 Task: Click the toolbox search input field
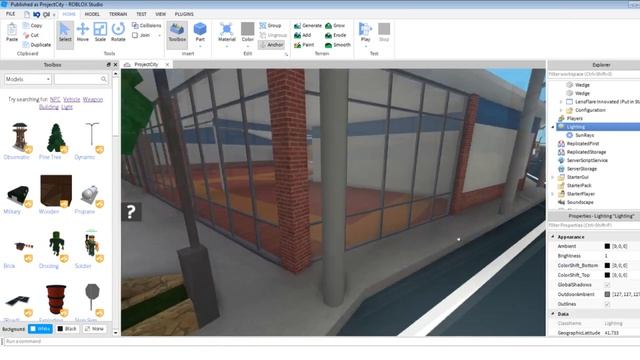82,79
